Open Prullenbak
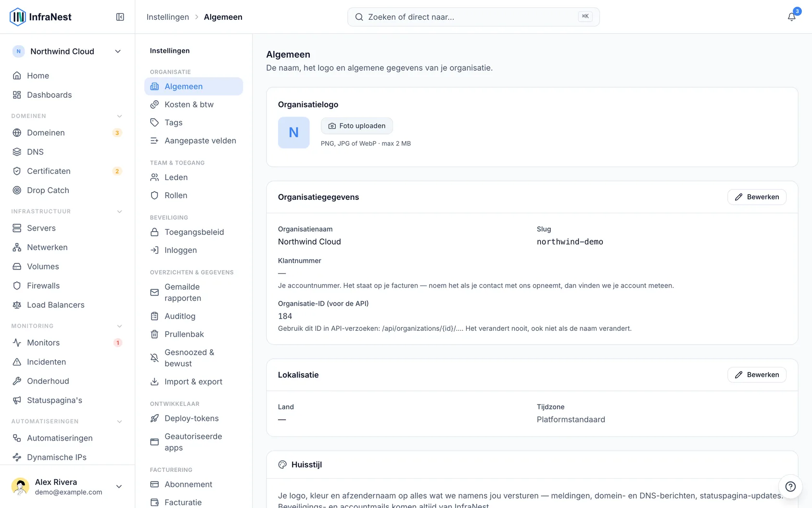 coord(193,334)
